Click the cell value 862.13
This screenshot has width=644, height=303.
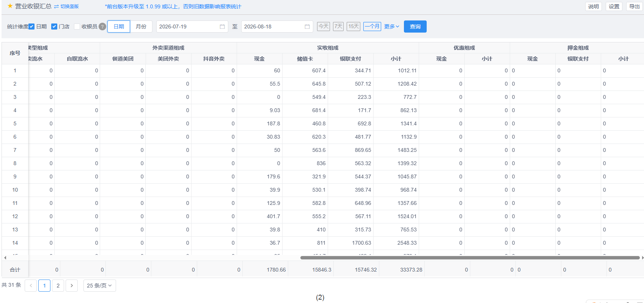(x=408, y=111)
